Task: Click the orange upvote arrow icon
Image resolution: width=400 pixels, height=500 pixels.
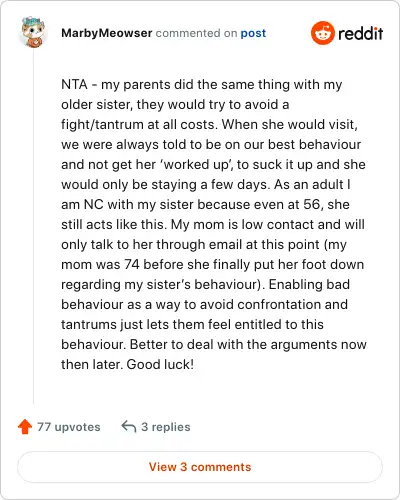Action: (x=25, y=427)
